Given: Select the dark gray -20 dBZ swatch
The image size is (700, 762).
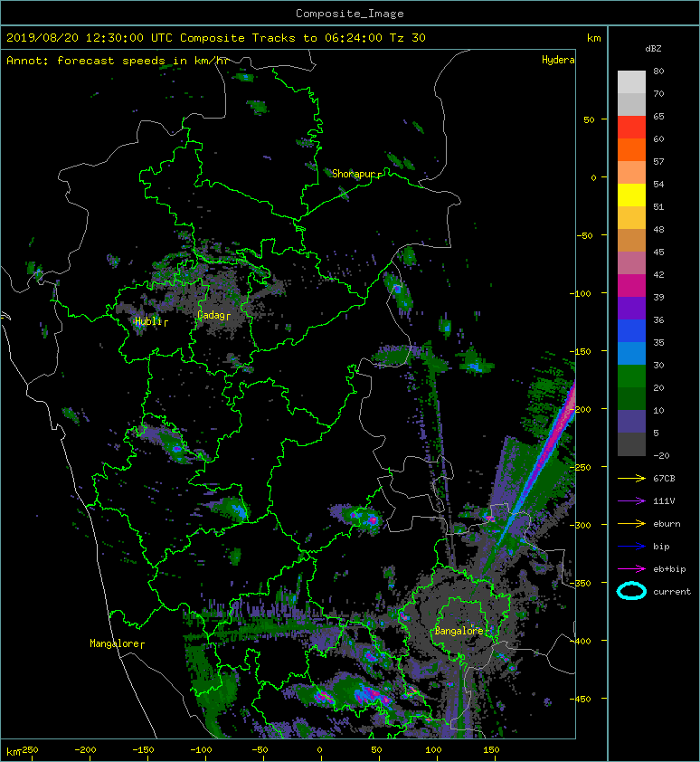Looking at the screenshot, I should click(x=631, y=444).
